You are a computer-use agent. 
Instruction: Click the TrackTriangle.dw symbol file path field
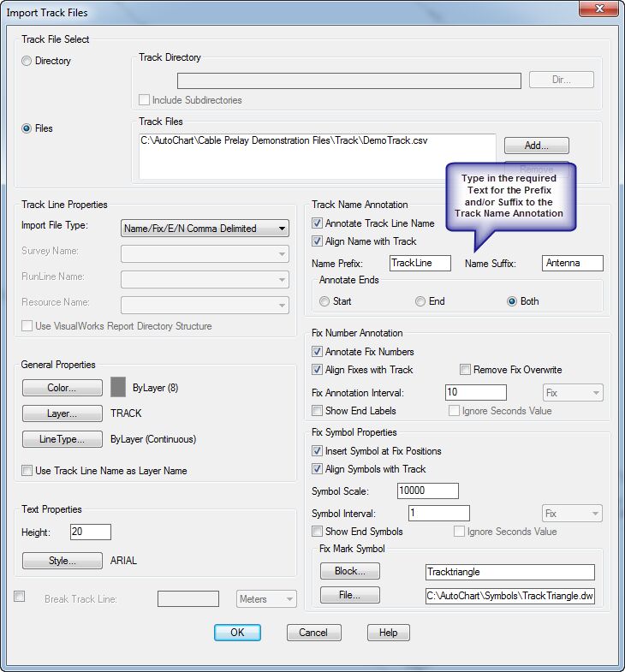pos(510,596)
